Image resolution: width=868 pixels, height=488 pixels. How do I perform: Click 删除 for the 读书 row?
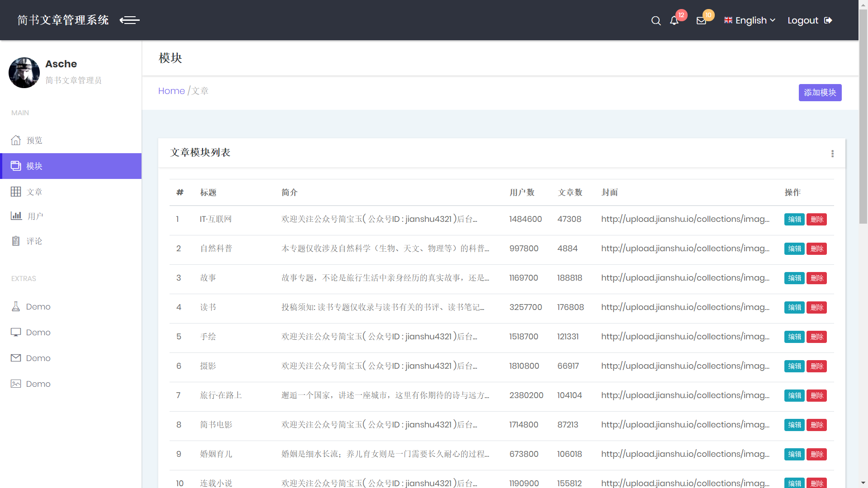816,308
